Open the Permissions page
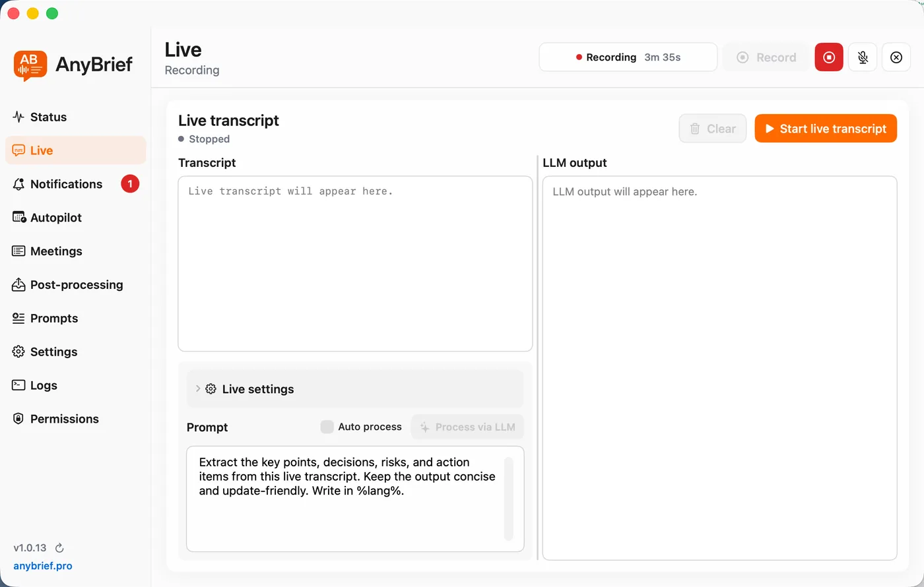Image resolution: width=924 pixels, height=587 pixels. tap(75, 419)
